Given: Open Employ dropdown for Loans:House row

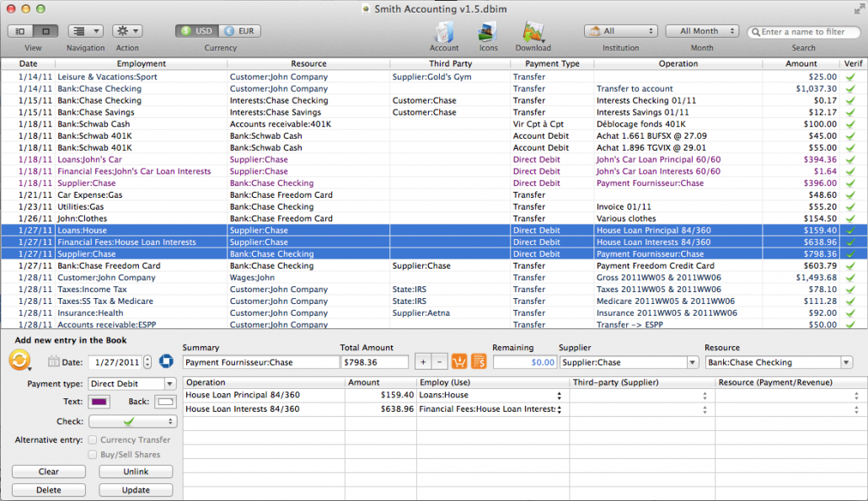Looking at the screenshot, I should pos(559,396).
